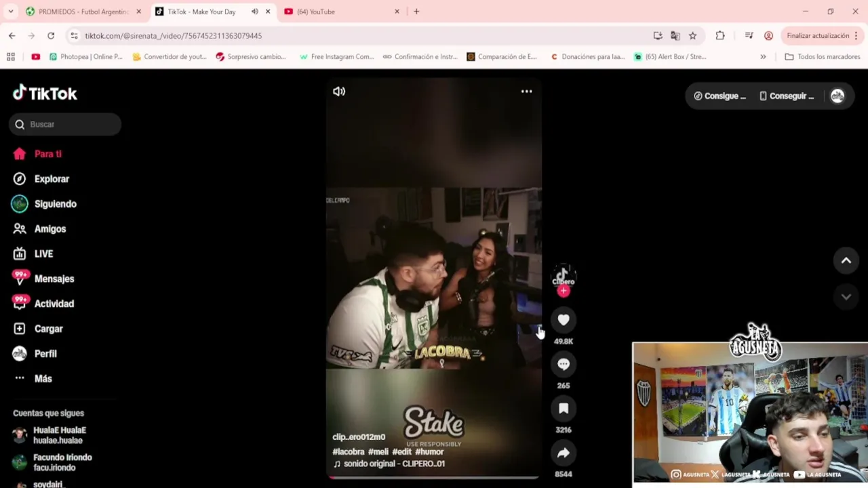
Task: Bookmark this page with star icon
Action: [692, 35]
